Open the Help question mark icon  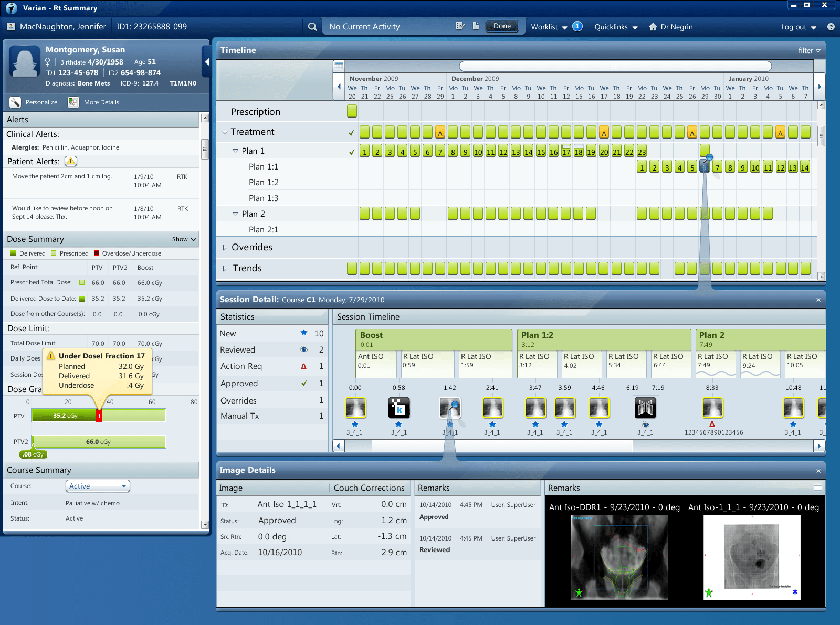[831, 26]
